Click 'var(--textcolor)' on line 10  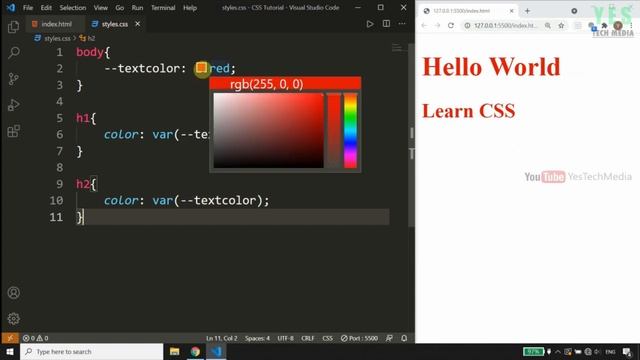pos(207,200)
